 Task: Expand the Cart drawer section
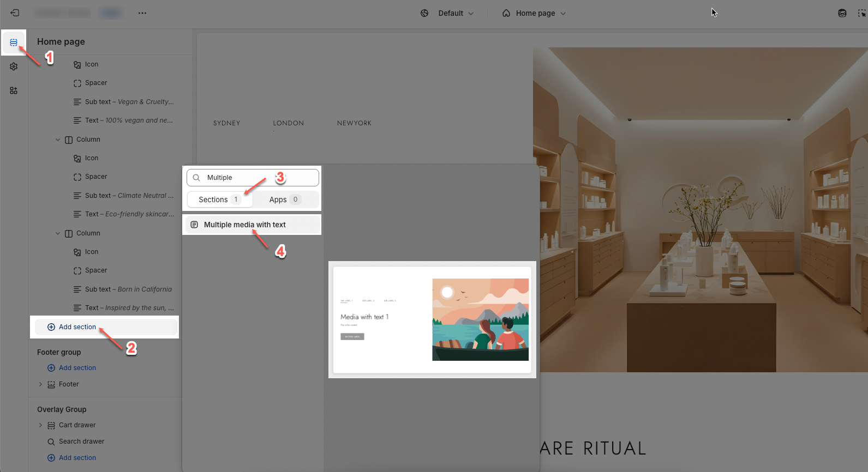[x=40, y=425]
